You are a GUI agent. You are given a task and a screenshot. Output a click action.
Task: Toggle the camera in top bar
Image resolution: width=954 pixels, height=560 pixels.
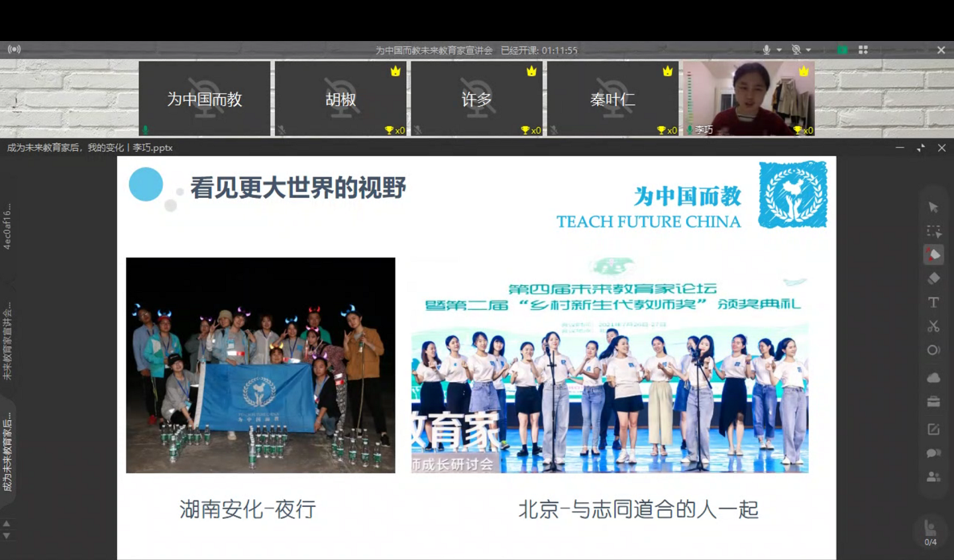point(796,50)
